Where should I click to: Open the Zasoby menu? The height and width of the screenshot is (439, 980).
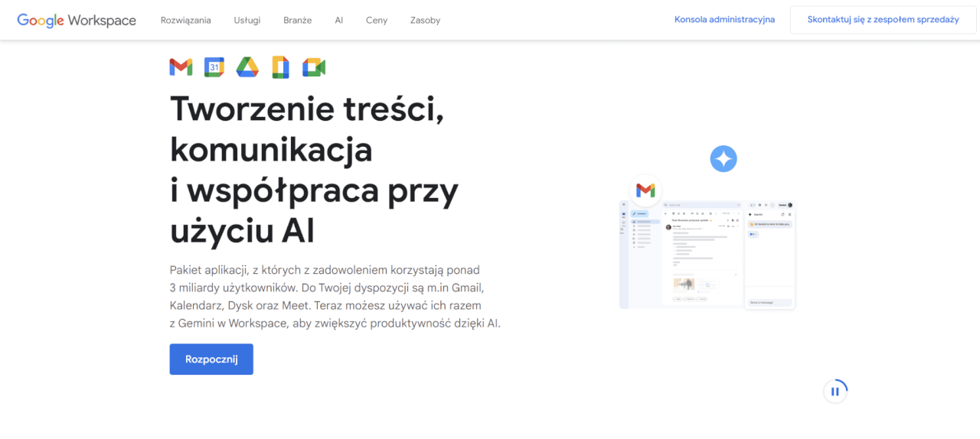click(425, 21)
